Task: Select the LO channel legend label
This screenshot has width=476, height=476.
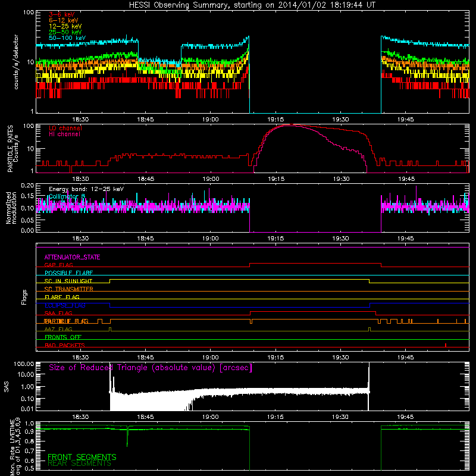Action: (65, 128)
